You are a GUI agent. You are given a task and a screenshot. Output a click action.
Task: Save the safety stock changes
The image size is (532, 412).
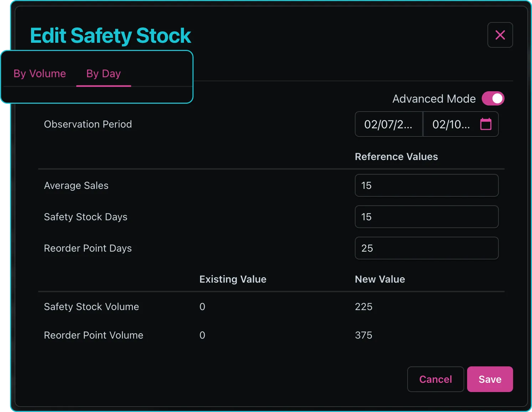490,379
